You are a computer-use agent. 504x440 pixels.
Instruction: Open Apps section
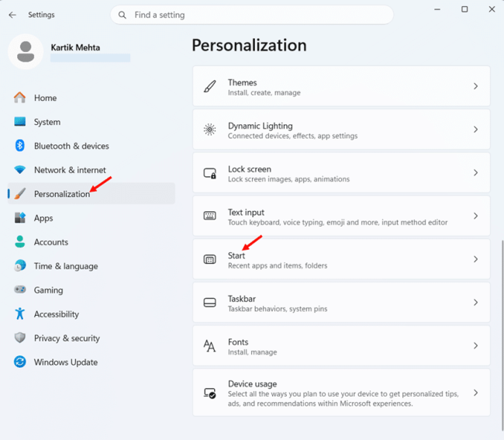tap(91, 218)
